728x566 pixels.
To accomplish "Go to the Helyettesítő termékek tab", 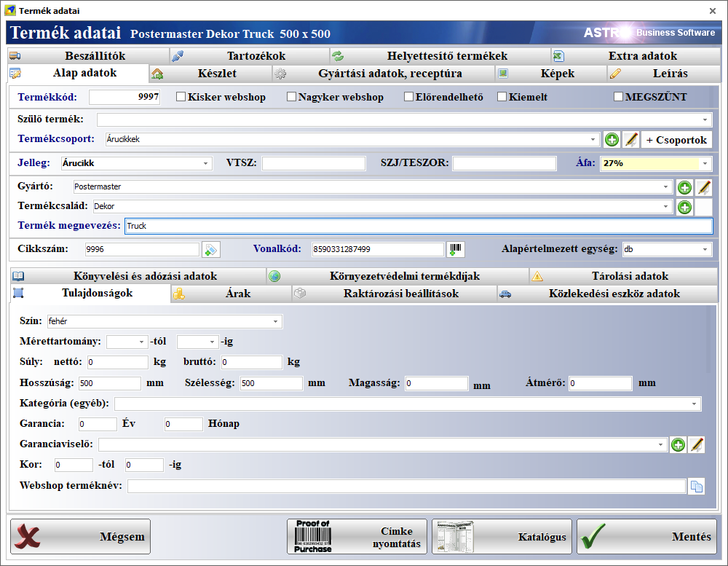I will 440,56.
